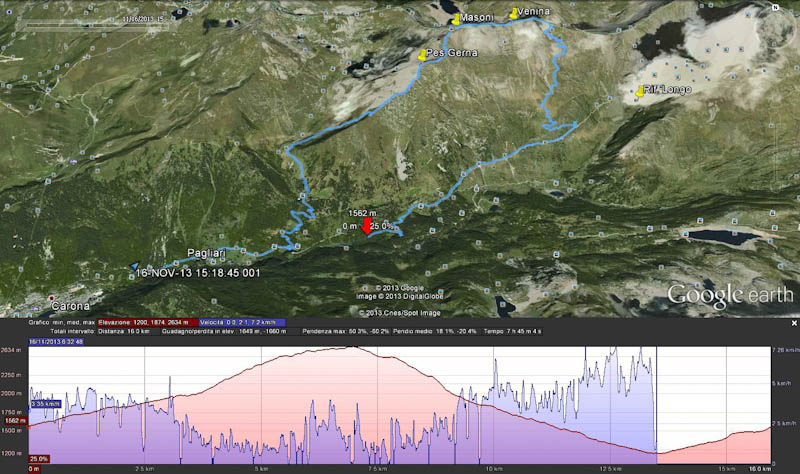This screenshot has height=474, width=800.
Task: Select the Pes Gerna yellow pushpin
Action: pos(421,55)
